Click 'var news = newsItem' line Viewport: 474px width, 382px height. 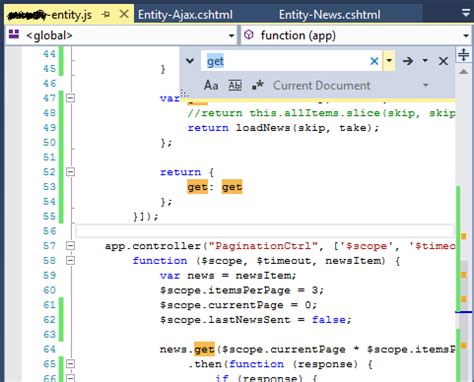point(228,276)
